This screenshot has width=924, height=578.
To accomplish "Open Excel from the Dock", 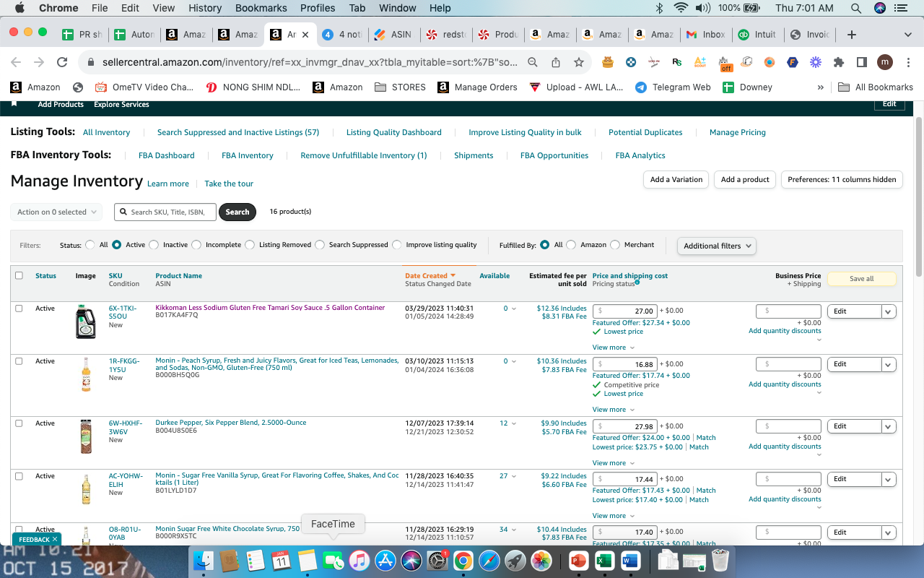I will pyautogui.click(x=605, y=561).
